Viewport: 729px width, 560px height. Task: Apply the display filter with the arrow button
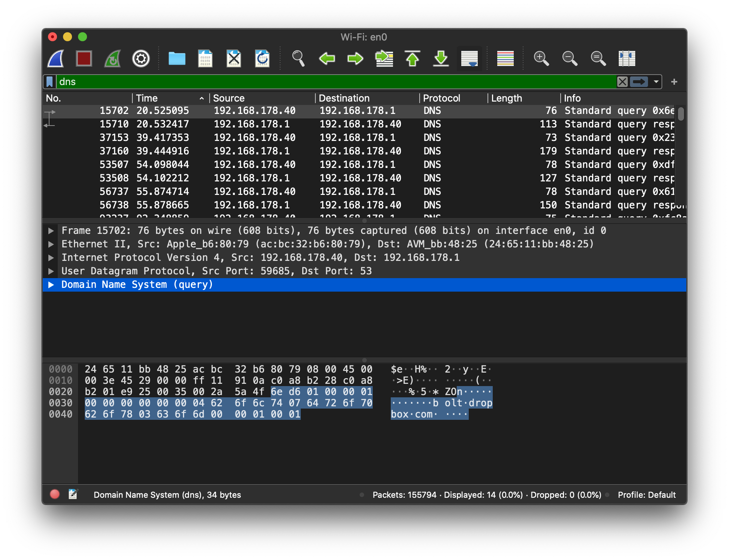(x=639, y=82)
